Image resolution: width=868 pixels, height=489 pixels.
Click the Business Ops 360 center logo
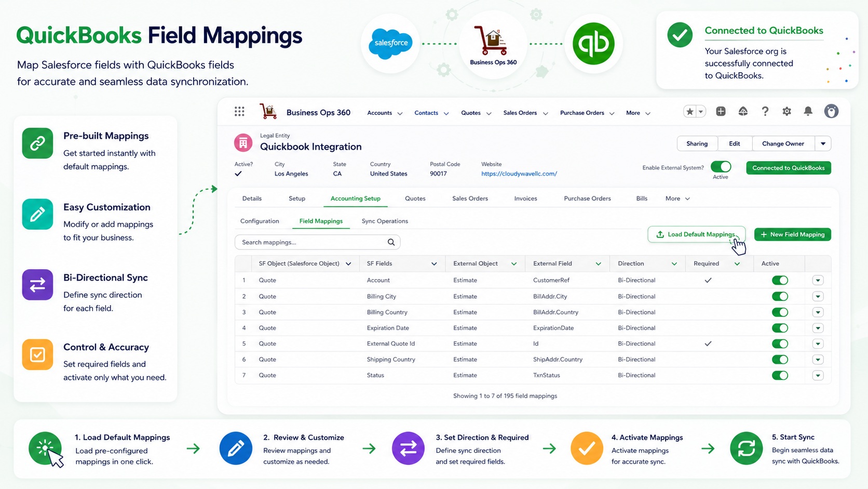[492, 46]
